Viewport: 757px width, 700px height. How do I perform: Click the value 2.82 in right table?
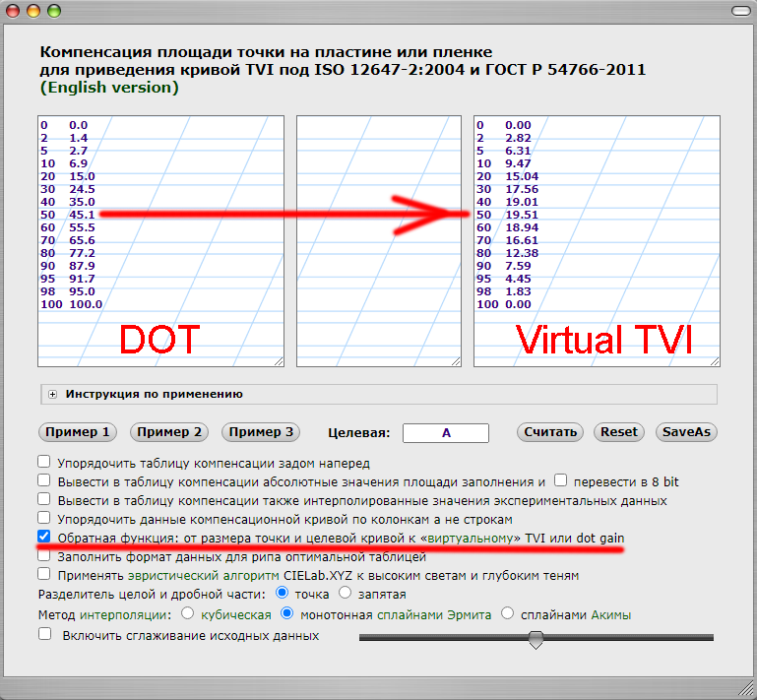tap(518, 138)
